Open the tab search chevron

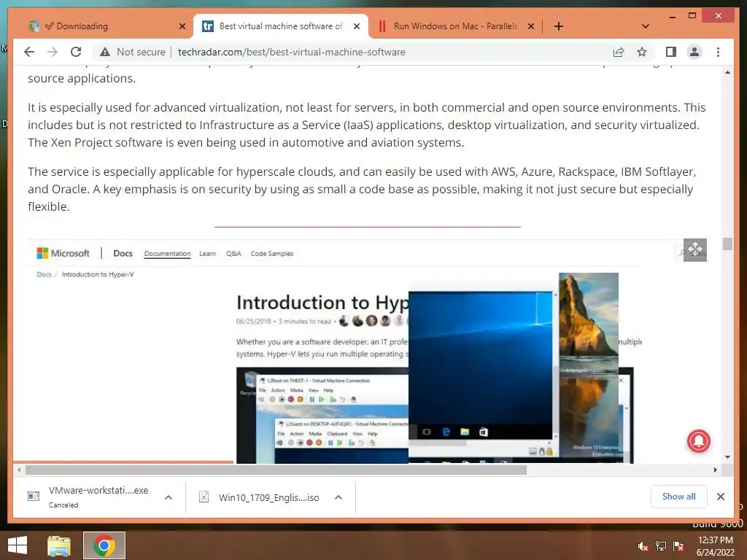[x=646, y=26]
